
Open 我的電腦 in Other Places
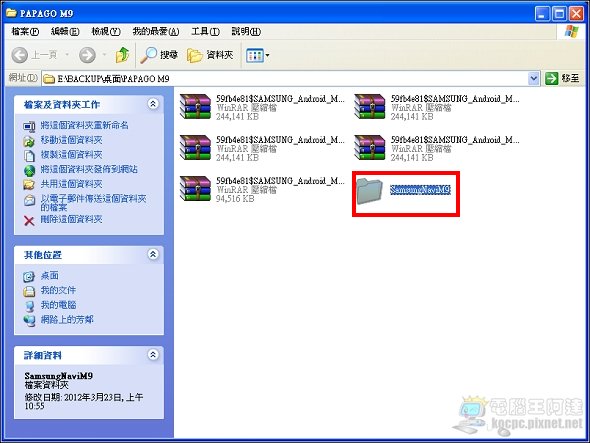click(x=58, y=305)
